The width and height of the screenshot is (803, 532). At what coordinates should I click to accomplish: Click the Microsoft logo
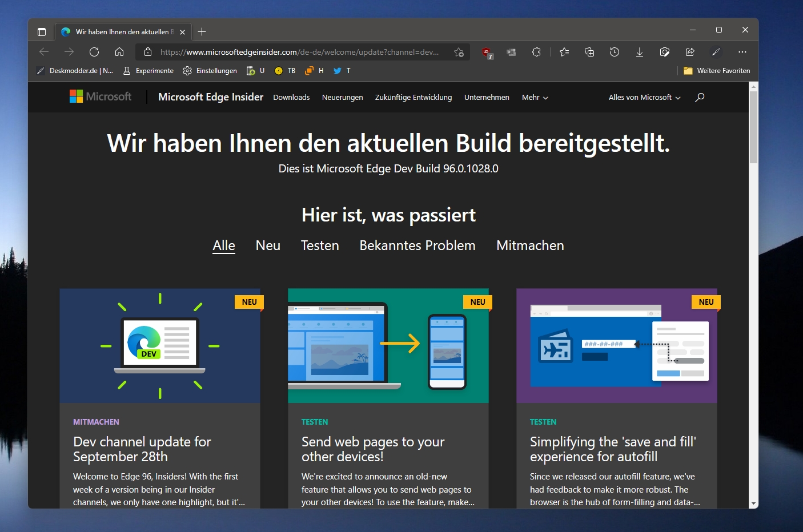(101, 96)
